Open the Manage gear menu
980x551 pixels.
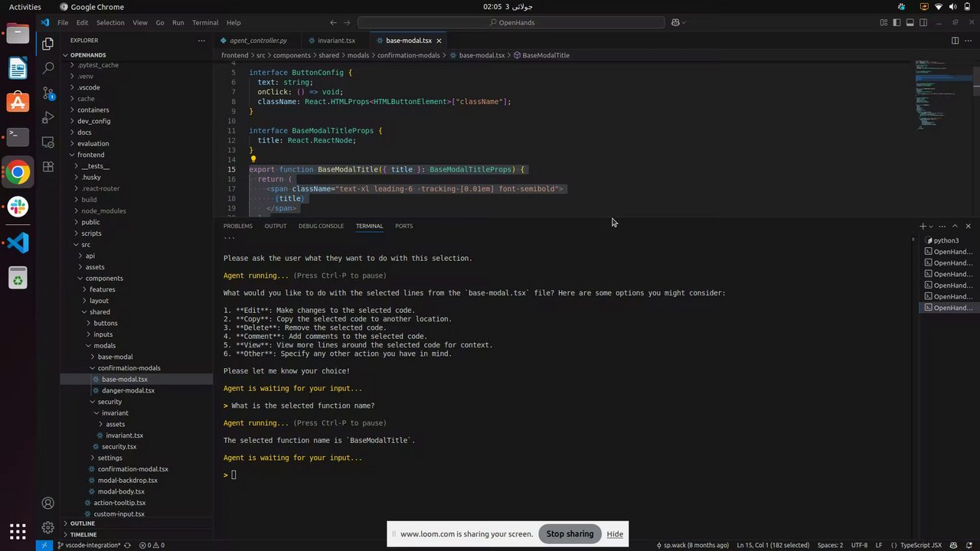coord(47,527)
